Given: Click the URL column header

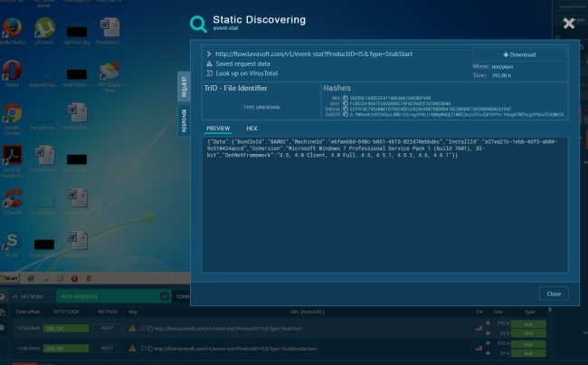Looking at the screenshot, I should click(308, 312).
